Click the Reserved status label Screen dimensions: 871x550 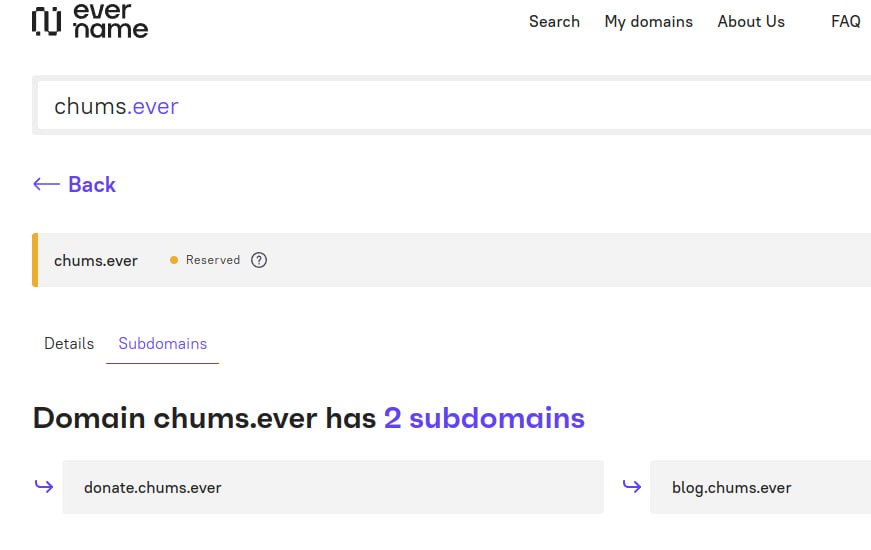(x=213, y=260)
